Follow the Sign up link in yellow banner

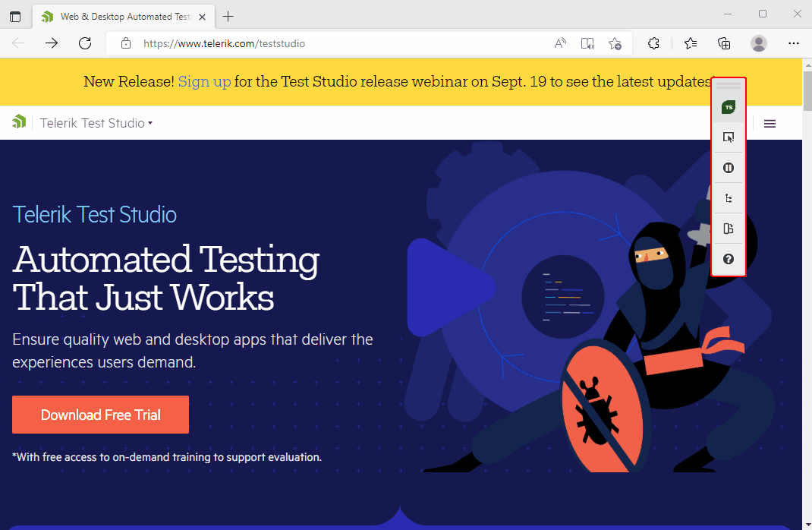(204, 81)
